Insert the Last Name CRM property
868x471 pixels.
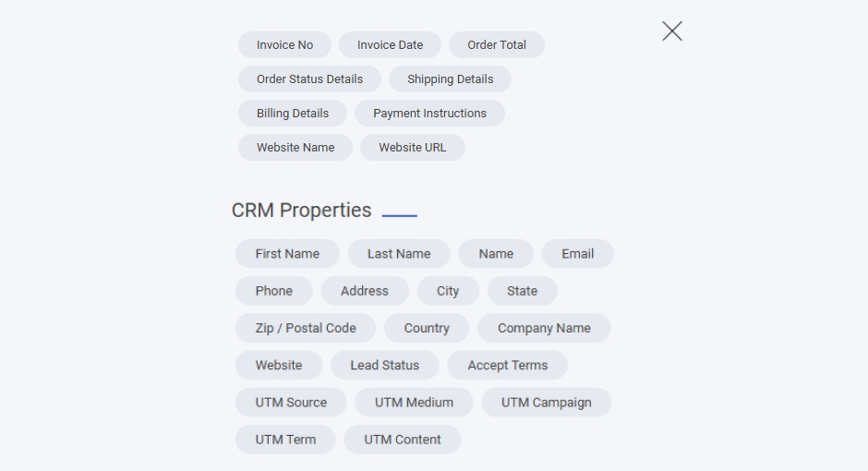[399, 254]
